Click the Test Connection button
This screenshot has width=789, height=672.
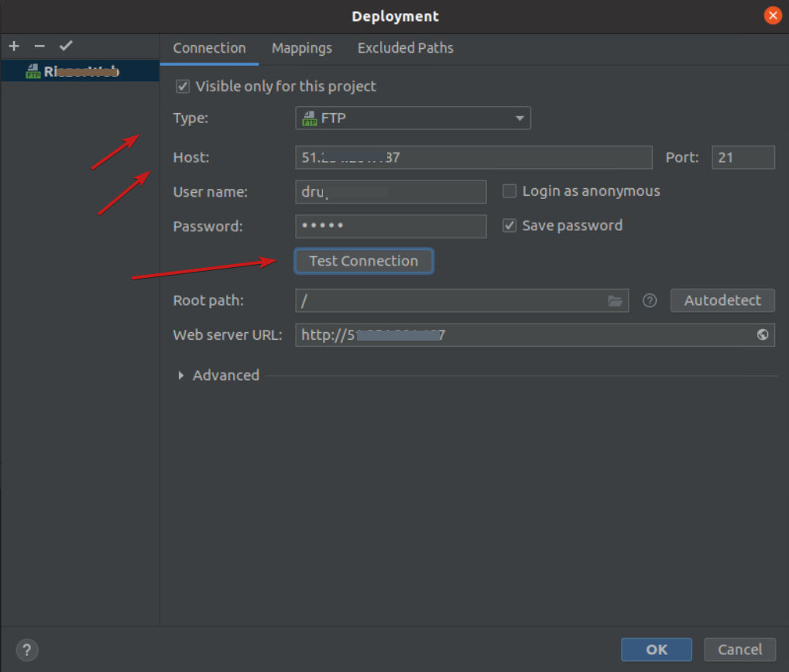(x=363, y=261)
